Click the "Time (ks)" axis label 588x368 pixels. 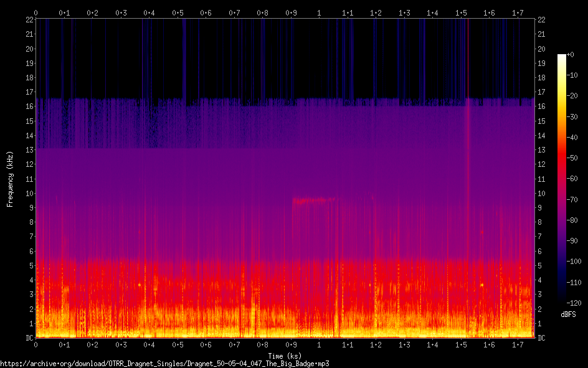(285, 356)
